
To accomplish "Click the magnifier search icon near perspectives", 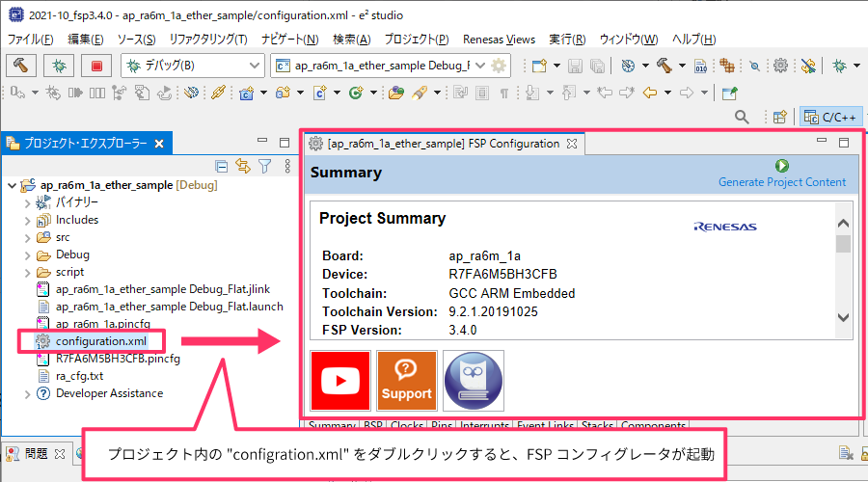I will [742, 117].
